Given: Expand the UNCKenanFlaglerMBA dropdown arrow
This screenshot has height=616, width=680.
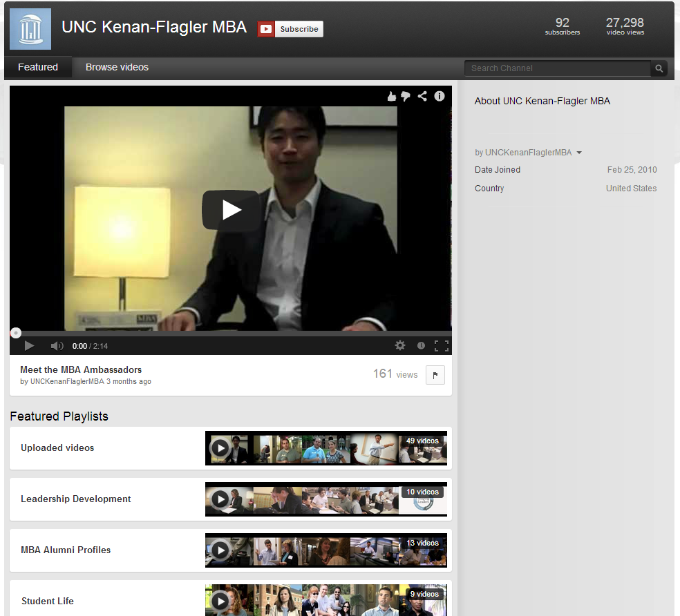Looking at the screenshot, I should (x=579, y=153).
